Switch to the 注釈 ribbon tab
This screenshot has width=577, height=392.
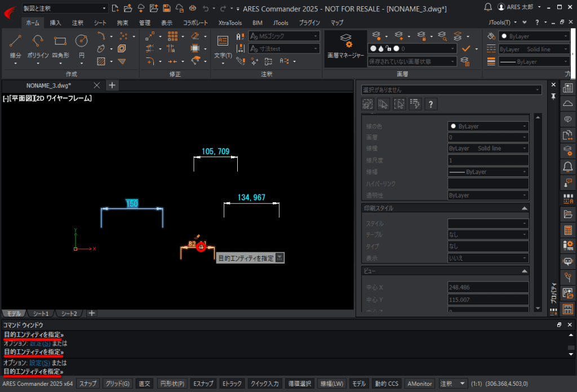[77, 23]
